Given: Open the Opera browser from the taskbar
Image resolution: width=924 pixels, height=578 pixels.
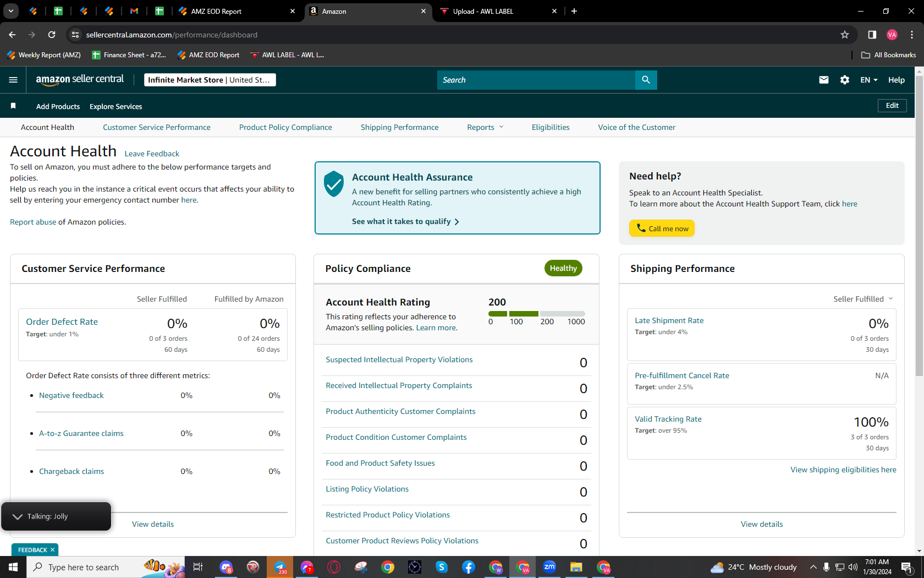Looking at the screenshot, I should click(x=334, y=567).
